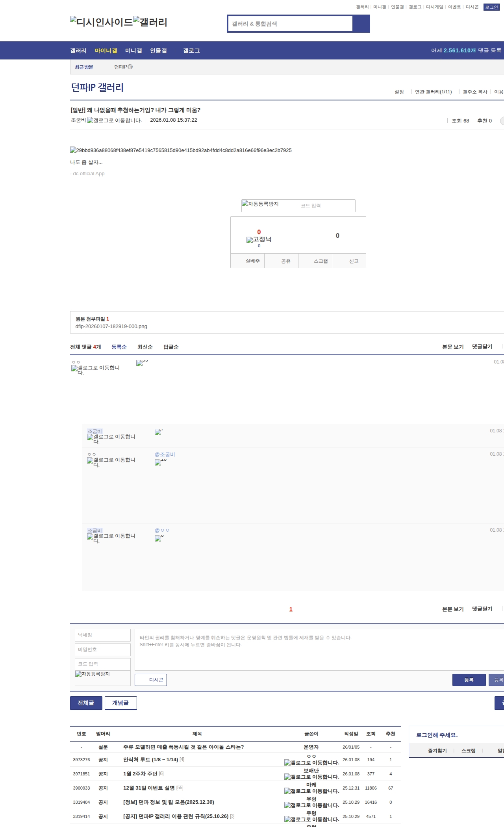
Task: Click the 고정닉 recommend icon
Action: (259, 239)
